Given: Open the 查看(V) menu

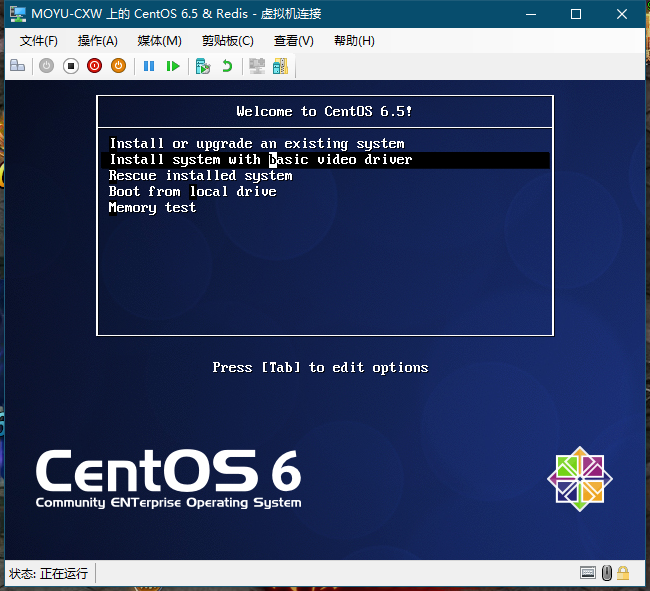Looking at the screenshot, I should pos(294,41).
